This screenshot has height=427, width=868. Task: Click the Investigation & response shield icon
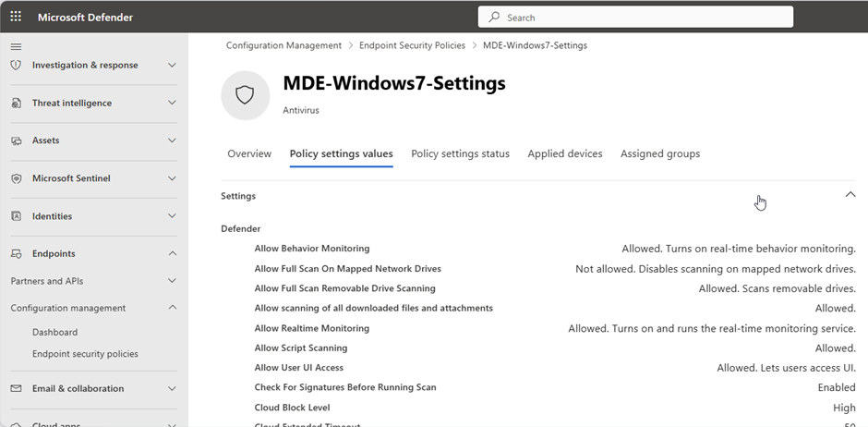(16, 65)
